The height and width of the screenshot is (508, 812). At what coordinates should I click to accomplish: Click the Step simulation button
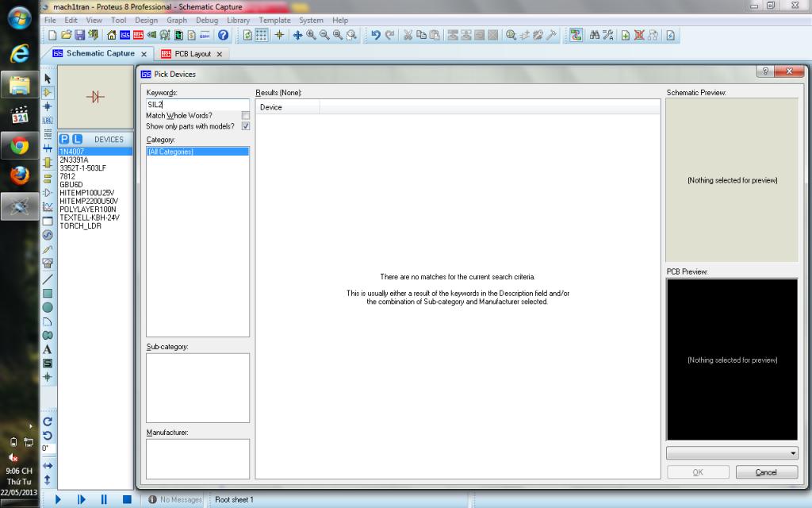81,499
